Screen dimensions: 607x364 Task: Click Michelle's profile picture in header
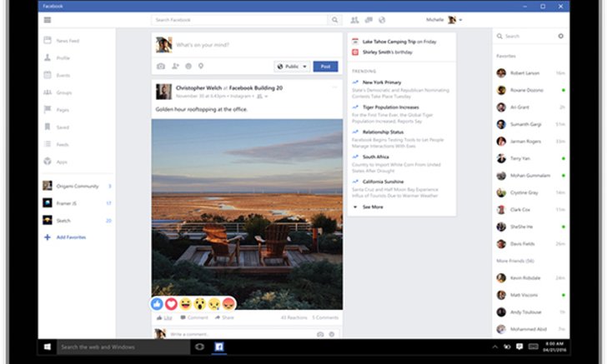[452, 20]
